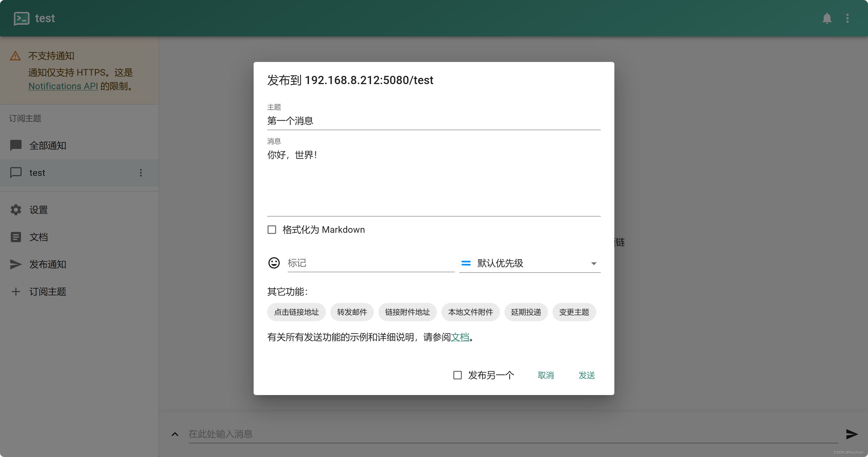Viewport: 868px width, 457px height.
Task: Click 发布通知 paper plane icon
Action: click(16, 264)
